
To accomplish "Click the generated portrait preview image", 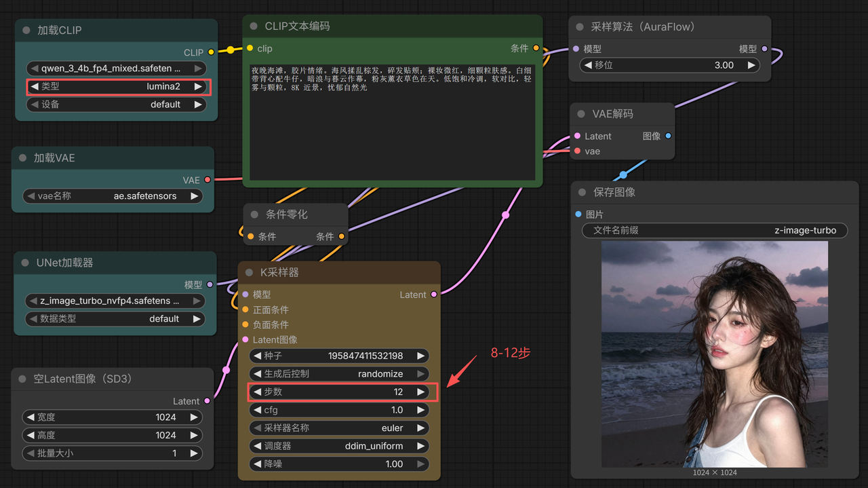I will click(x=714, y=353).
